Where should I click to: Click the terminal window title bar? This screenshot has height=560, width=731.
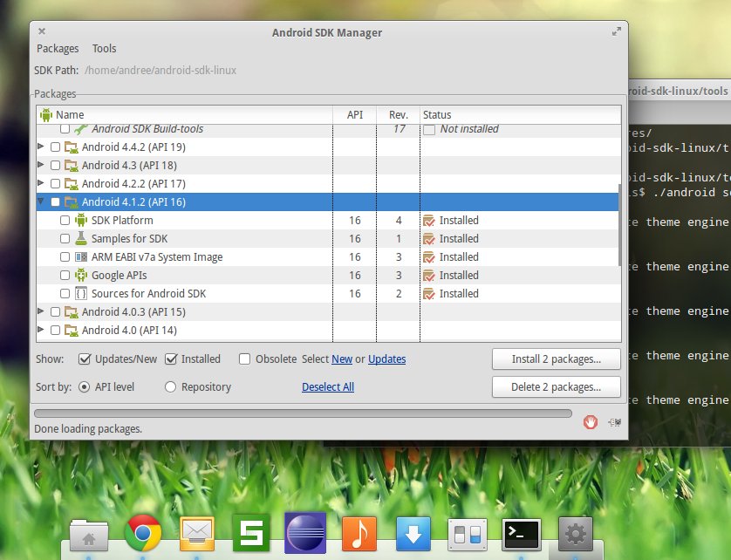(680, 91)
